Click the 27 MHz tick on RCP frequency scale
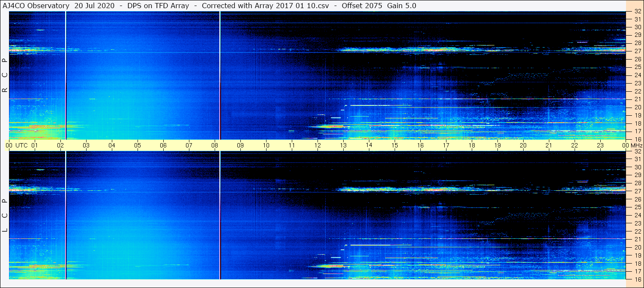The height and width of the screenshot is (288, 644). coord(637,51)
